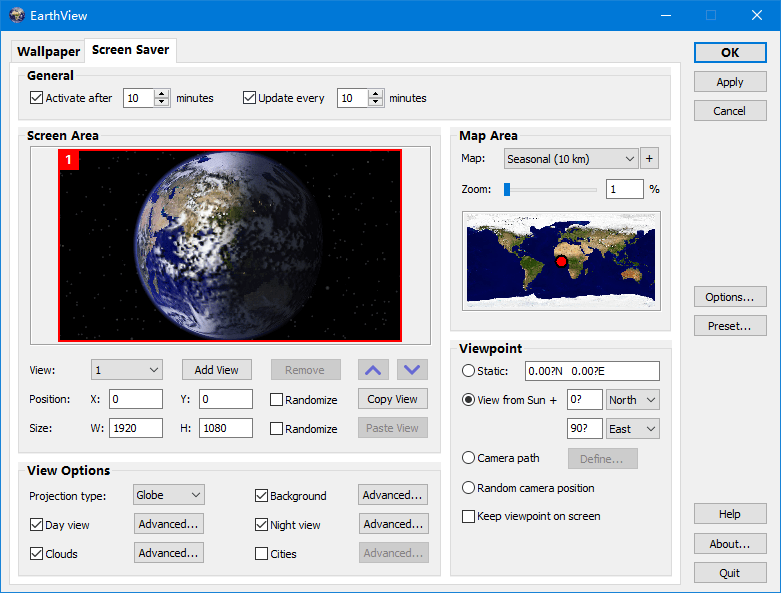Switch to the Wallpaper tab
The height and width of the screenshot is (593, 781).
pyautogui.click(x=48, y=51)
